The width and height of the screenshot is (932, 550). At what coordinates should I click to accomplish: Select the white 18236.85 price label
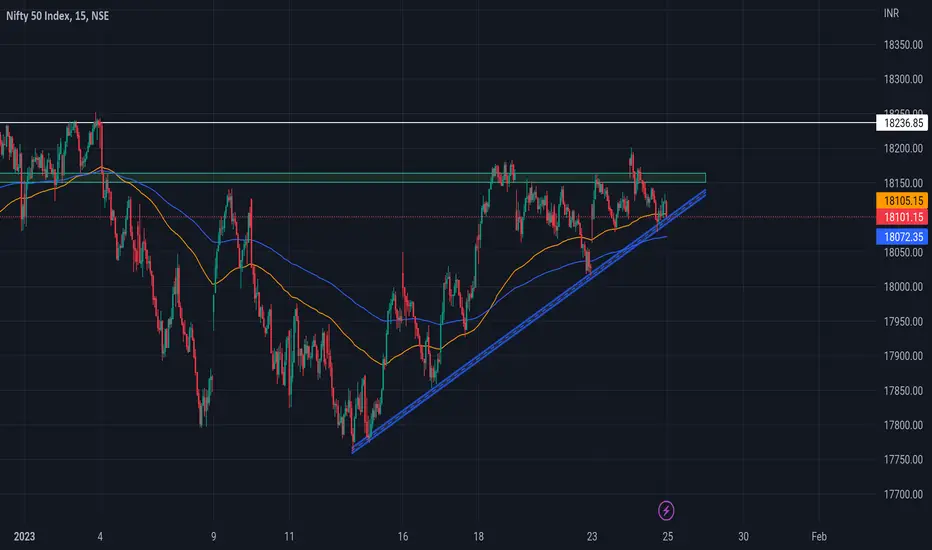902,123
